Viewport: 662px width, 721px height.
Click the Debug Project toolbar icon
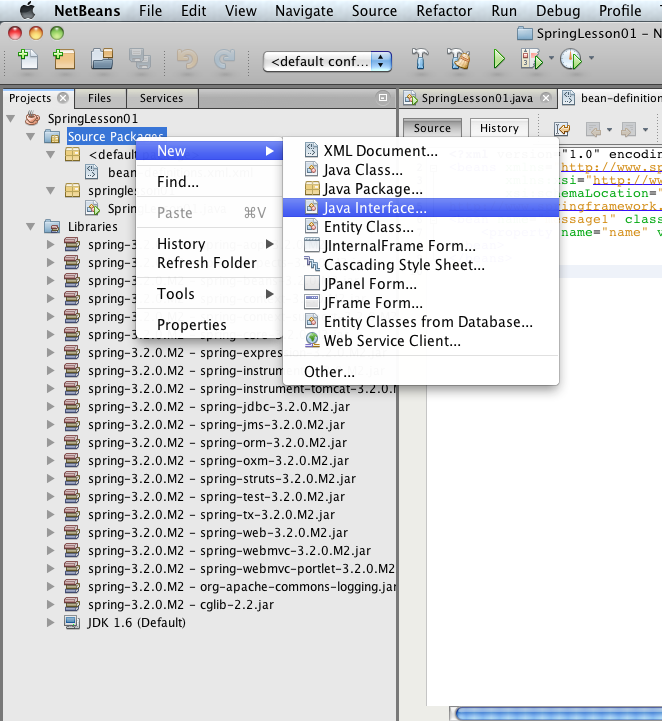coord(532,59)
